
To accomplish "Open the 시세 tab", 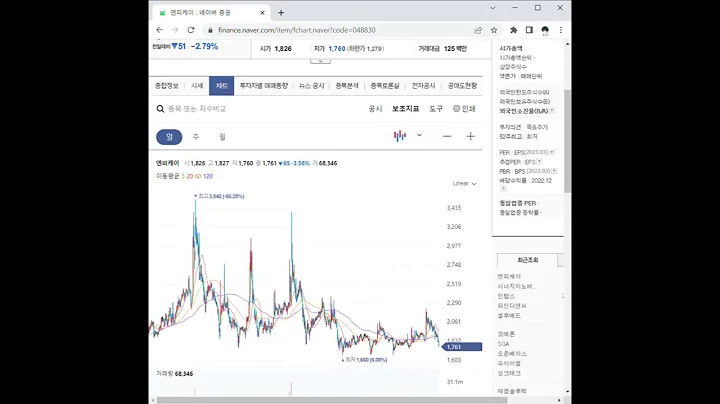I will click(197, 86).
